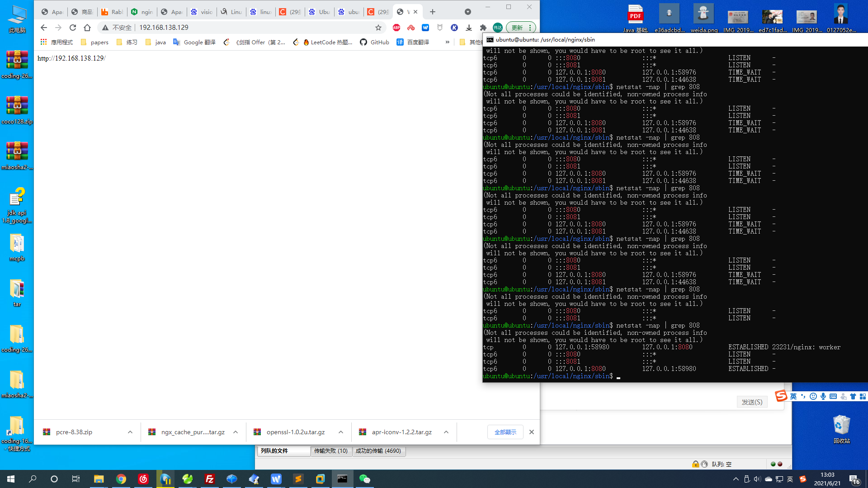Click the browser reload icon
The height and width of the screenshot is (488, 868).
pos(73,28)
